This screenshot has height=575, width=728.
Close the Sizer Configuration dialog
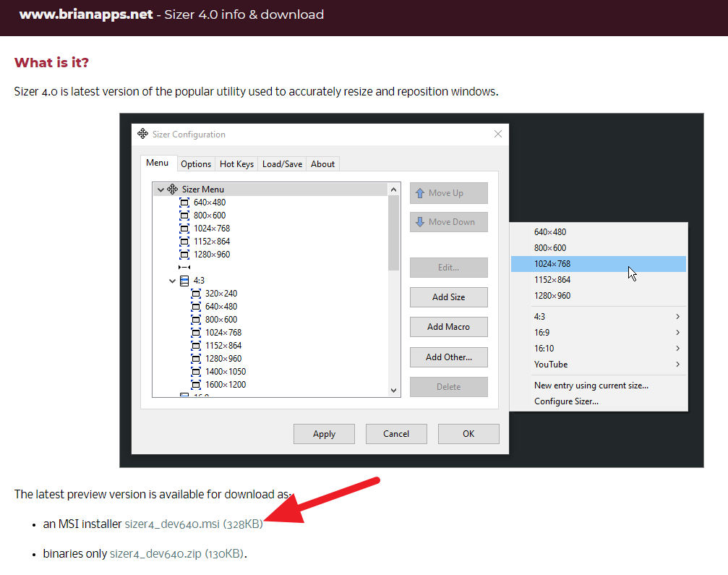point(497,134)
